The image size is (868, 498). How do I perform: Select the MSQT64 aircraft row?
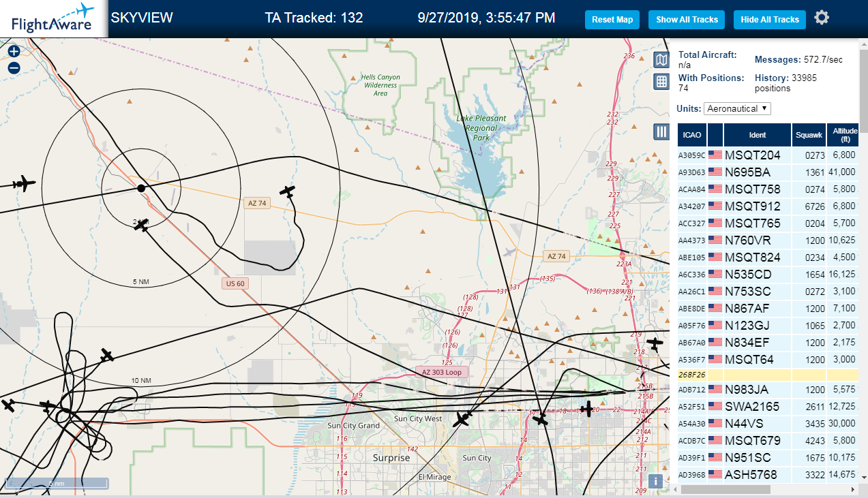(768, 359)
